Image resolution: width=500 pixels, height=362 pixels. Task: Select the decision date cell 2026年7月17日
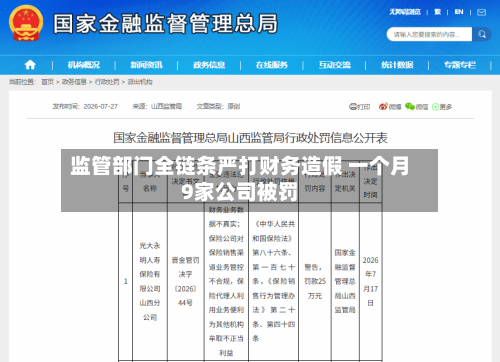pos(370,282)
